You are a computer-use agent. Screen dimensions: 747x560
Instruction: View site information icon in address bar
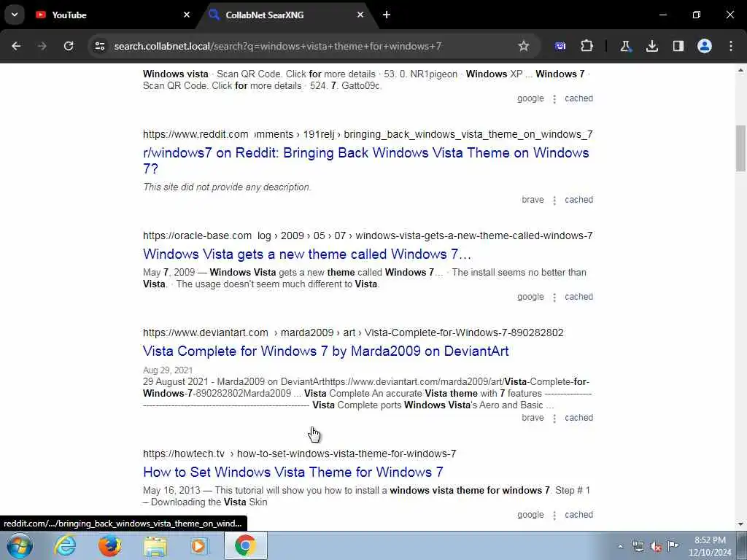(99, 46)
